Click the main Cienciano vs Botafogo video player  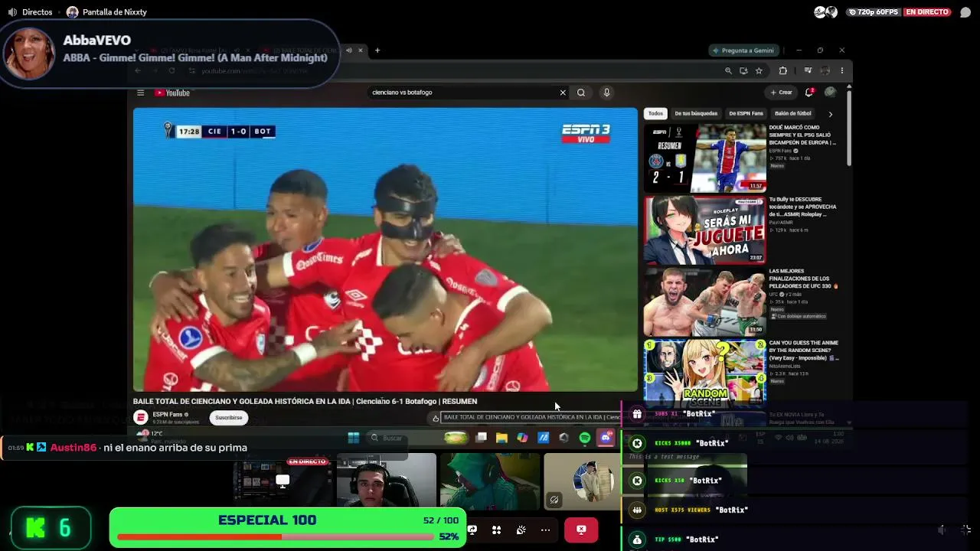coord(385,249)
